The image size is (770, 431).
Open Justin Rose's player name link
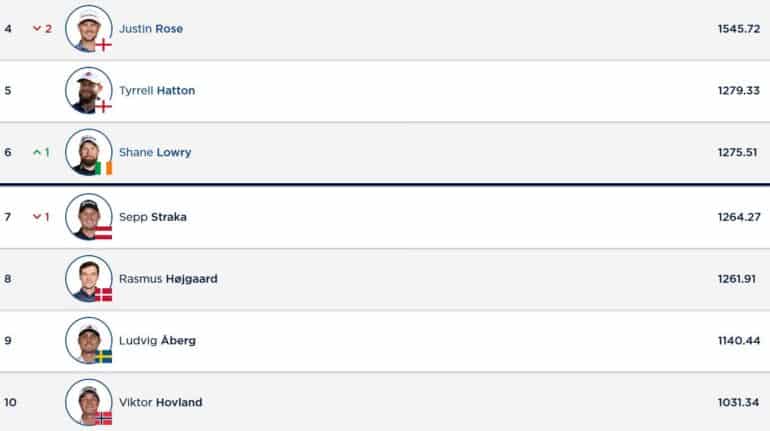(151, 28)
